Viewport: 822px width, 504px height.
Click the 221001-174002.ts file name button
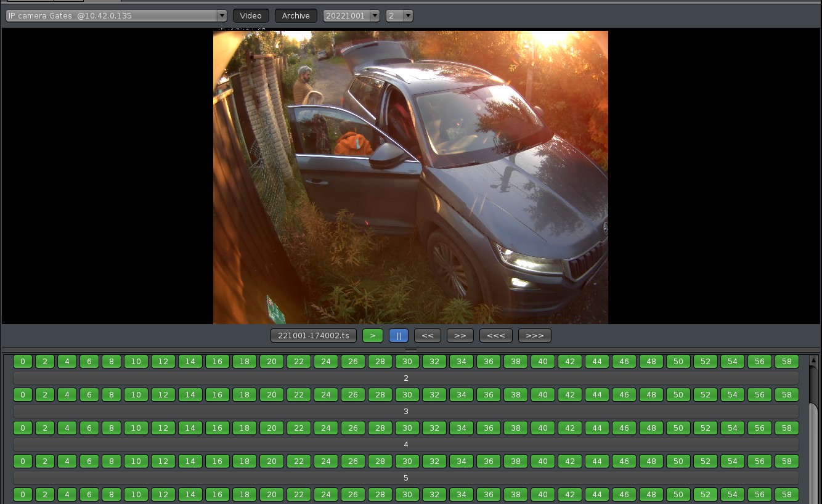tap(314, 336)
